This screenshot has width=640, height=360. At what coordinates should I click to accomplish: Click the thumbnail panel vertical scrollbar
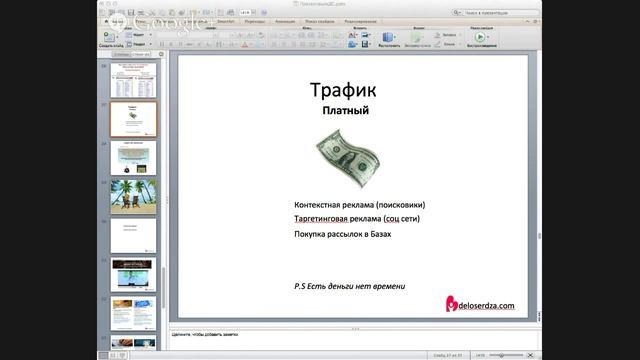[163, 288]
